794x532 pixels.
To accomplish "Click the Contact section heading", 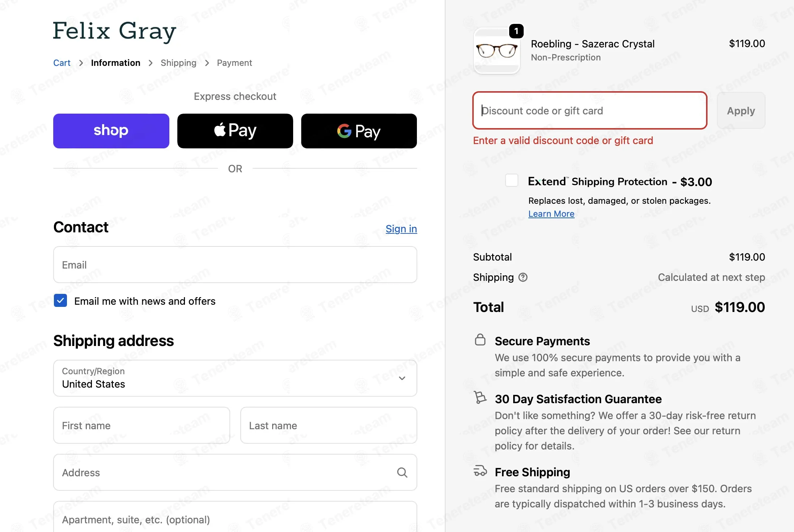I will coord(81,227).
